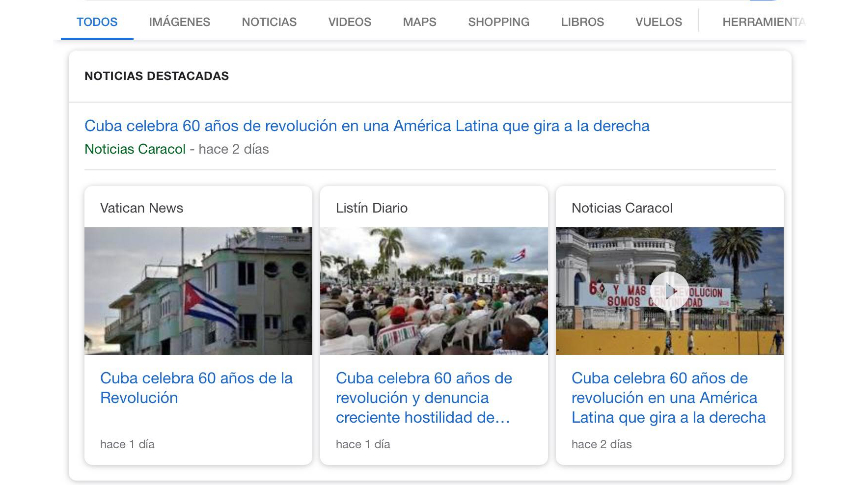This screenshot has height=485, width=850.
Task: Open 'Cuba celebra 60 años de la Revolución' link
Action: tap(196, 388)
